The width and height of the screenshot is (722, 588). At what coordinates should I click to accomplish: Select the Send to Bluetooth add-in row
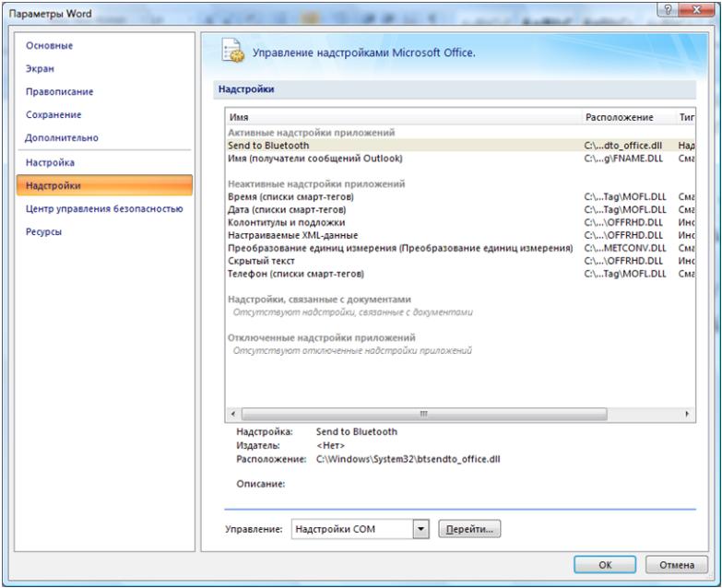pyautogui.click(x=460, y=146)
